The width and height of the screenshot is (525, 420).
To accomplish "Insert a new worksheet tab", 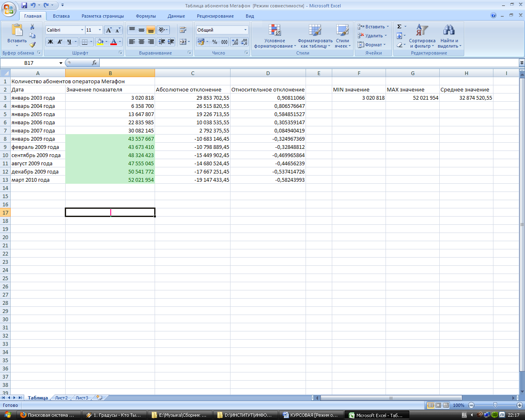I will tap(99, 398).
